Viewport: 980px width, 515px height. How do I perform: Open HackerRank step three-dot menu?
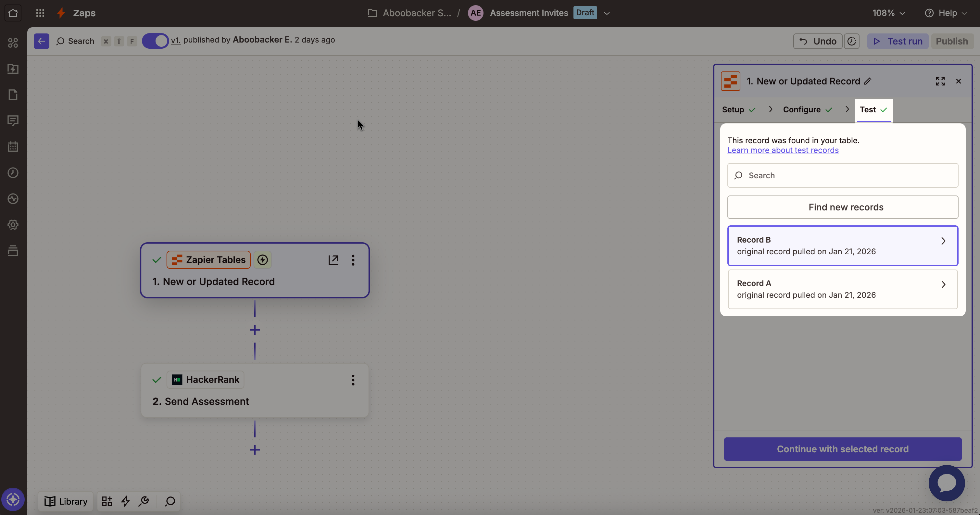[x=353, y=380]
